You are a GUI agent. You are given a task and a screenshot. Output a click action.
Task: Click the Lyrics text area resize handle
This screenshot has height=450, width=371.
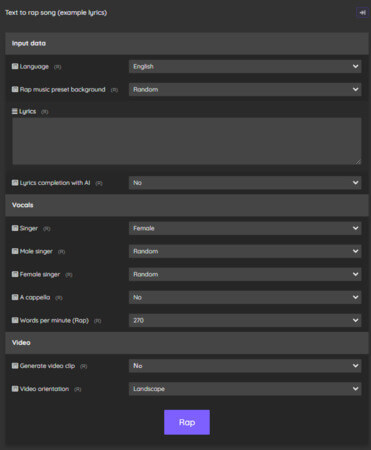358,161
